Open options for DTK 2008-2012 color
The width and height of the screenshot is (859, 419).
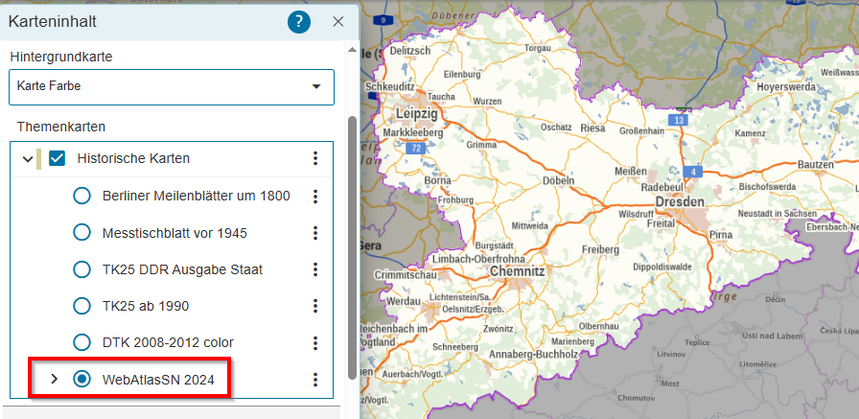click(315, 343)
